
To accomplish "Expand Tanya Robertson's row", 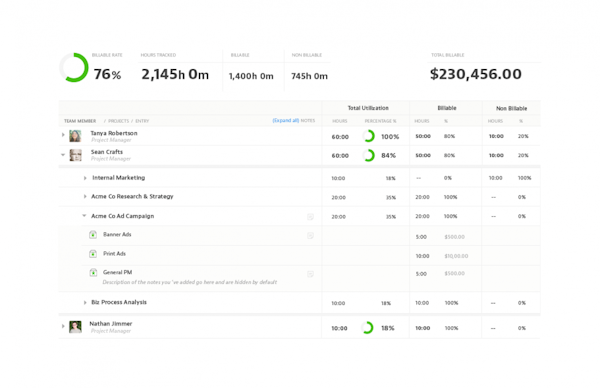I will [x=63, y=135].
